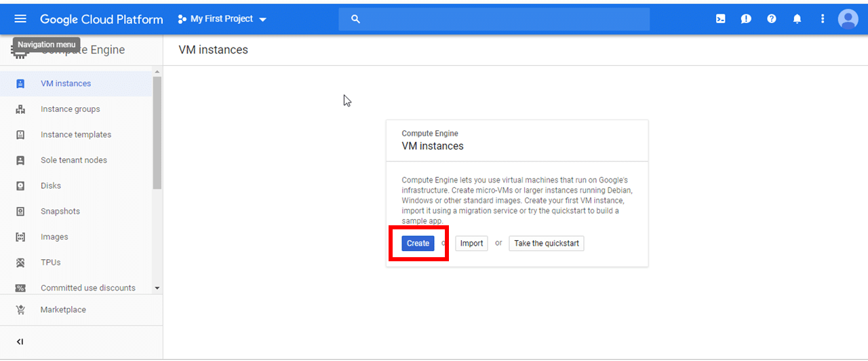The image size is (868, 361).
Task: Click the Marketplace cart icon
Action: pos(20,309)
